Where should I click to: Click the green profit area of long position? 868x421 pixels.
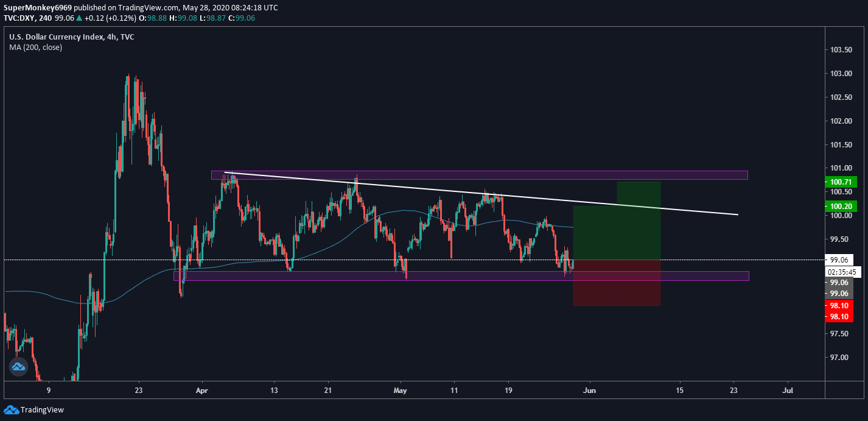click(617, 233)
